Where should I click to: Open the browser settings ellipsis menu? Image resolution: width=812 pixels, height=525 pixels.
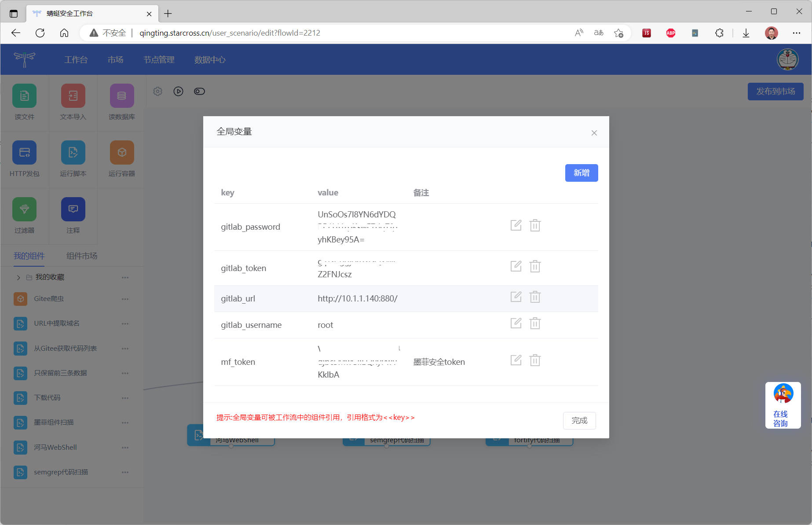click(797, 33)
